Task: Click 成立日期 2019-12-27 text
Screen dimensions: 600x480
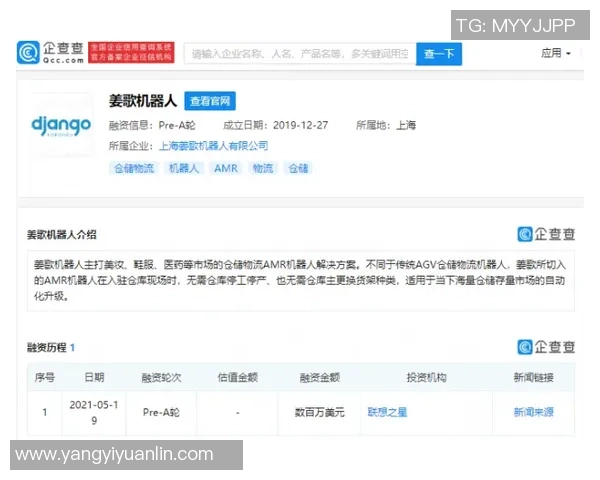Action: (x=276, y=125)
